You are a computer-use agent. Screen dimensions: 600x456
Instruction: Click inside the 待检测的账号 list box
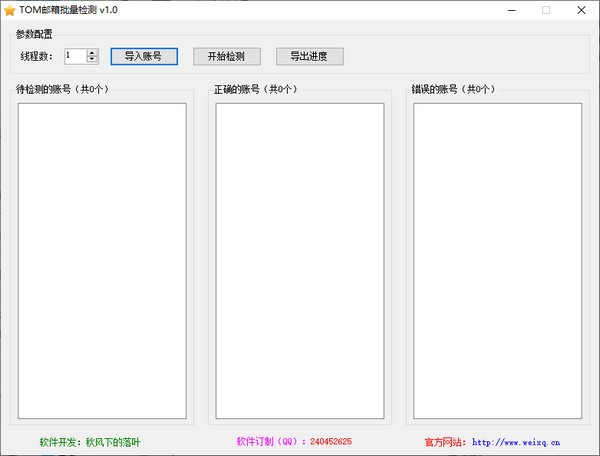pyautogui.click(x=102, y=258)
